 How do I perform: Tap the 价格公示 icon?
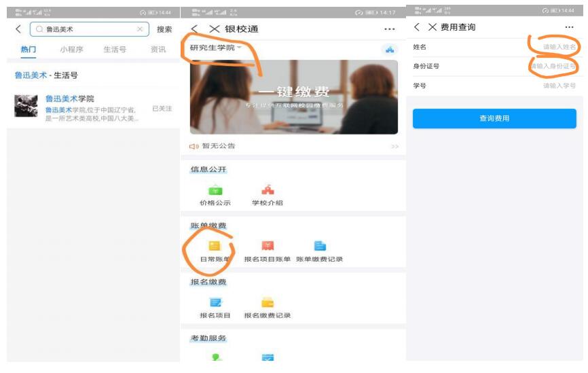pyautogui.click(x=215, y=191)
